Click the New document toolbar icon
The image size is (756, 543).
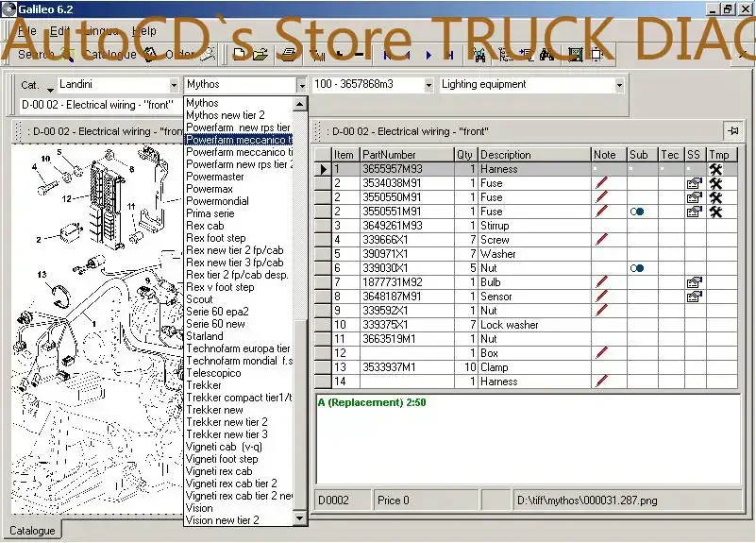click(x=239, y=55)
